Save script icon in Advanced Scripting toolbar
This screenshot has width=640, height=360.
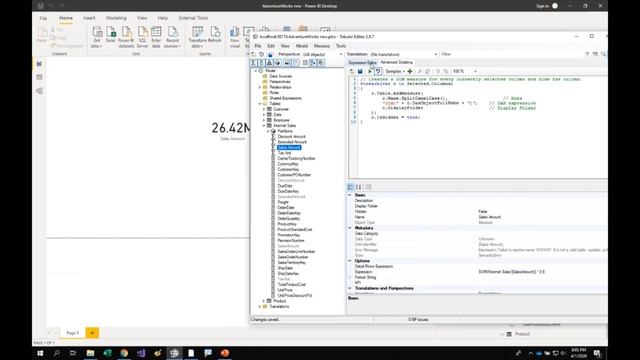tap(360, 71)
